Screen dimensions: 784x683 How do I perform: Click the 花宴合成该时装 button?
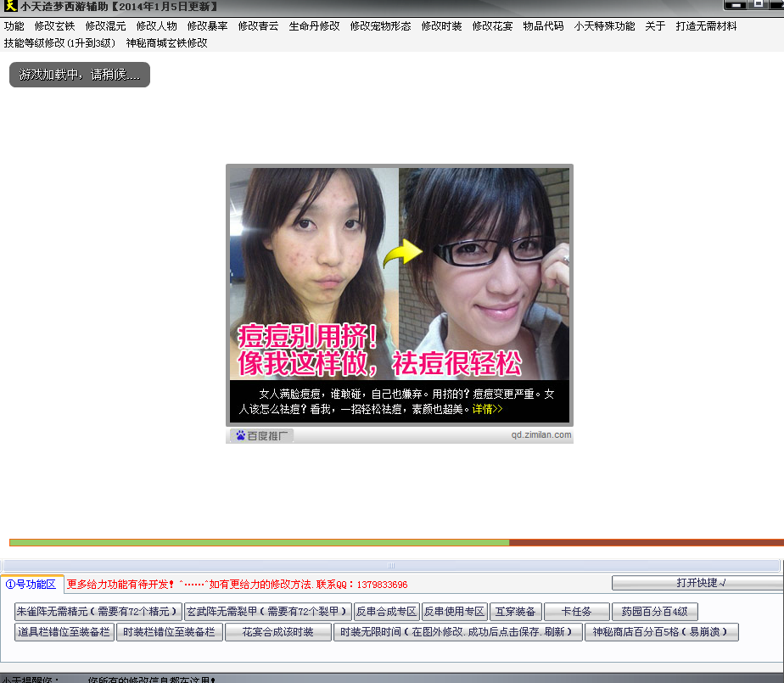coord(278,632)
